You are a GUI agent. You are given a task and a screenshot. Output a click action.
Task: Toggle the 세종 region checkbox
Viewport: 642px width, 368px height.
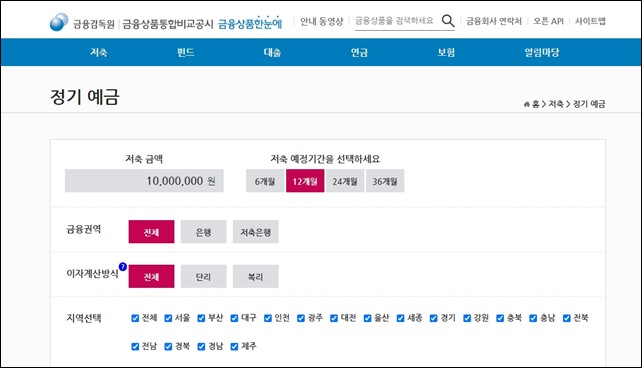pyautogui.click(x=400, y=318)
